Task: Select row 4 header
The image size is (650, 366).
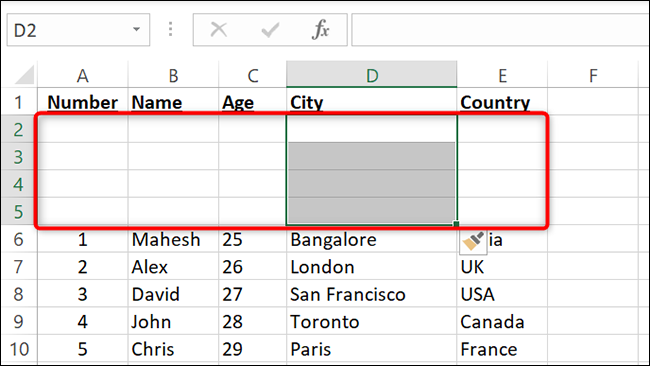Action: click(x=19, y=184)
